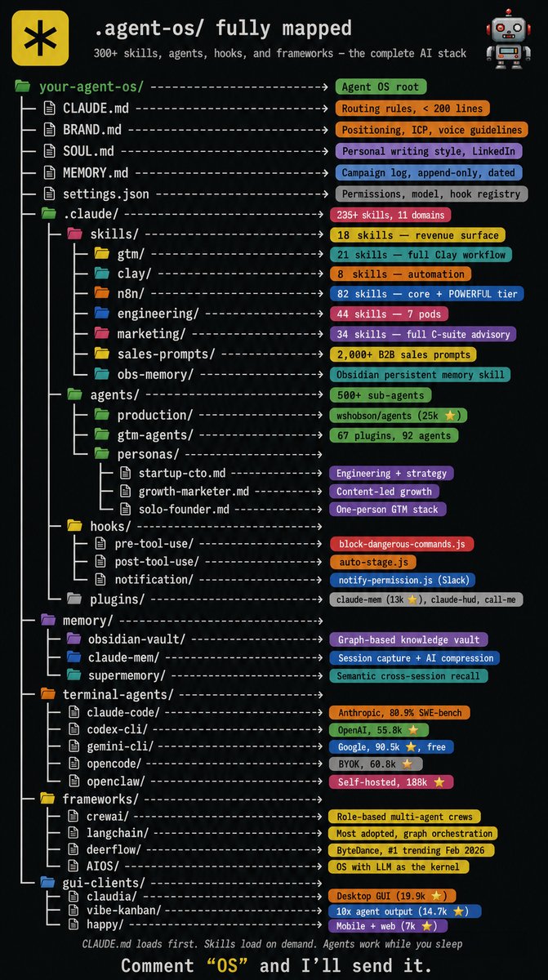548x980 pixels.
Task: Click the orange terminal-agents folder icon
Action: pyautogui.click(x=49, y=694)
